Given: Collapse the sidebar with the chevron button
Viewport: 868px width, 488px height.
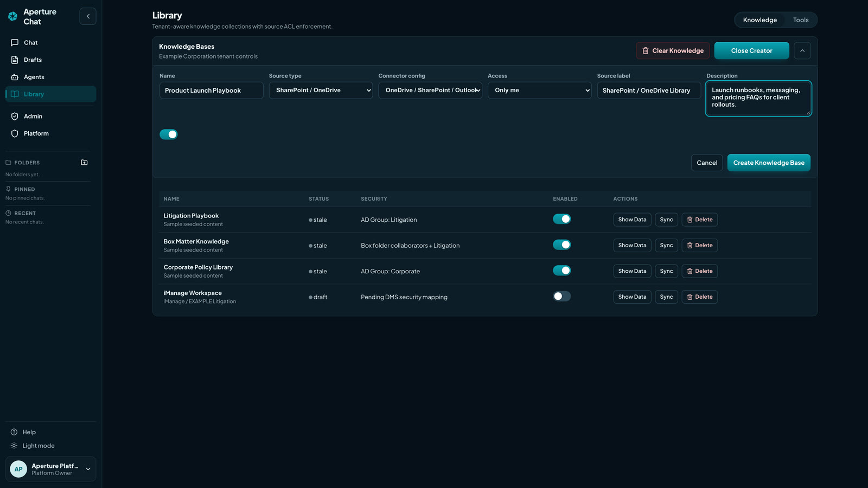Looking at the screenshot, I should pyautogui.click(x=88, y=16).
